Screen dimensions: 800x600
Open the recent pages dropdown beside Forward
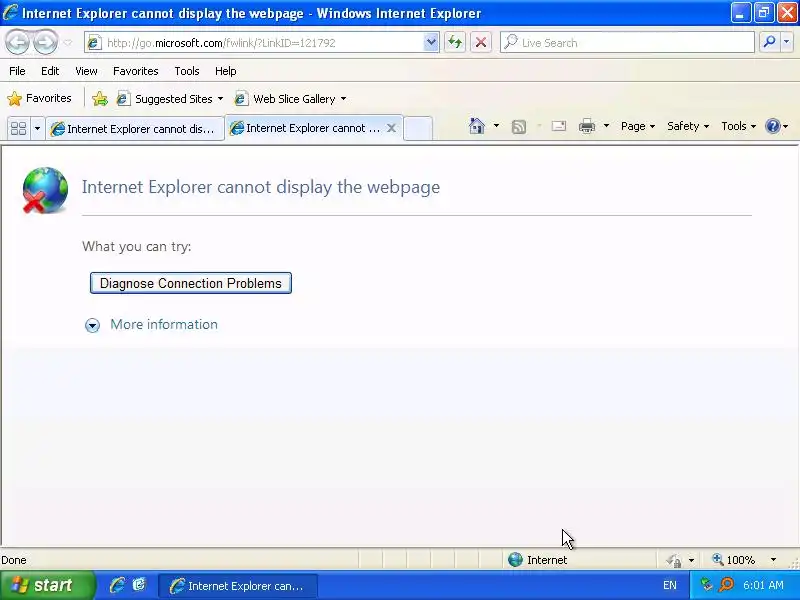click(68, 43)
